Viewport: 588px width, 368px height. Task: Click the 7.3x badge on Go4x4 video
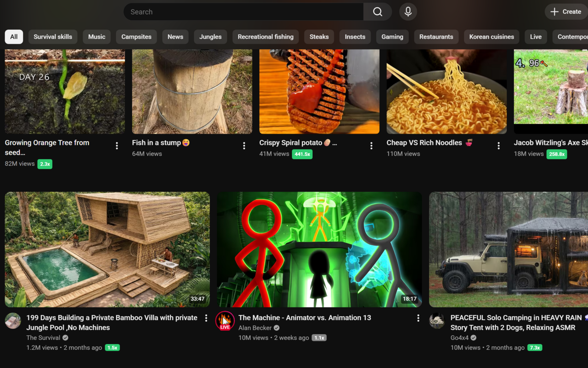(535, 348)
